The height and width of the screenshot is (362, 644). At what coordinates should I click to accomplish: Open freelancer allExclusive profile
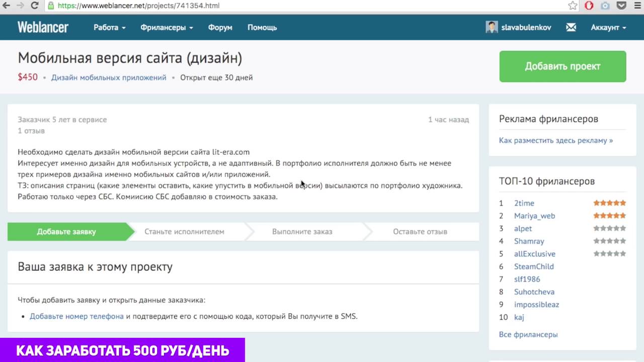pyautogui.click(x=535, y=254)
